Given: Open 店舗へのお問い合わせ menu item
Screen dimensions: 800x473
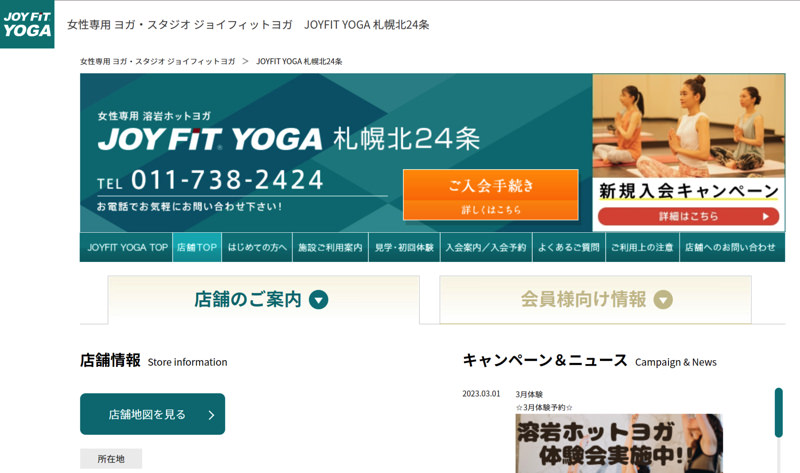Looking at the screenshot, I should tap(730, 247).
